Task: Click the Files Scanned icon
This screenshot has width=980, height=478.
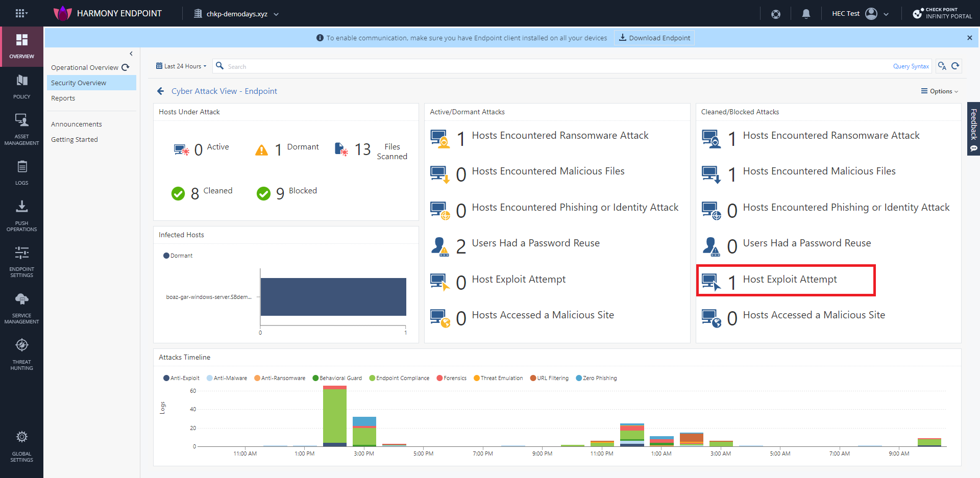Action: pyautogui.click(x=341, y=149)
